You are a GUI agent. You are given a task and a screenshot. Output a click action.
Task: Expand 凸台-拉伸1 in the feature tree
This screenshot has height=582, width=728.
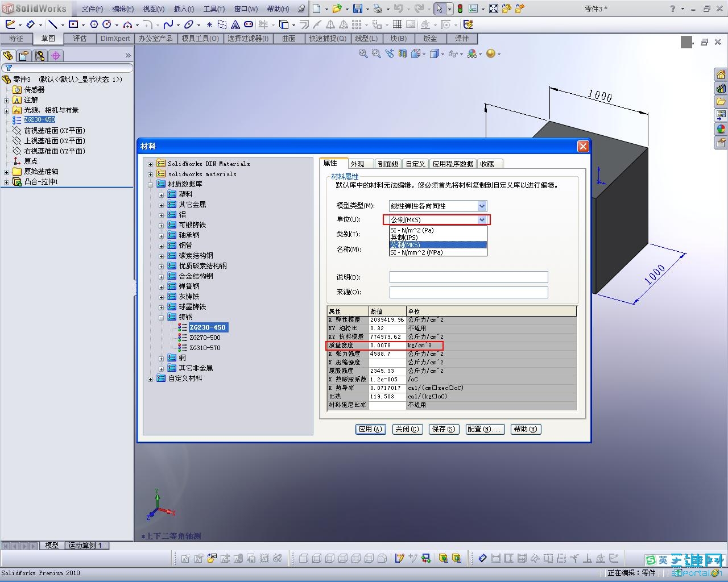click(7, 182)
